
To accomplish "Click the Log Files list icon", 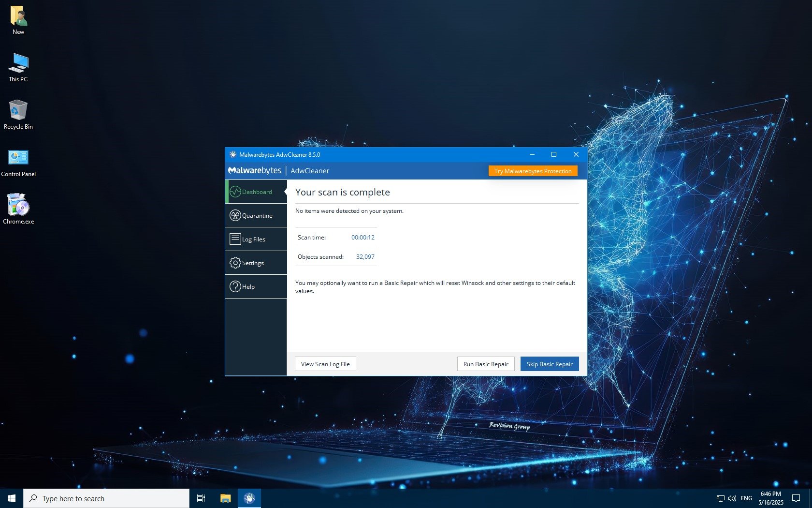I will pyautogui.click(x=235, y=239).
